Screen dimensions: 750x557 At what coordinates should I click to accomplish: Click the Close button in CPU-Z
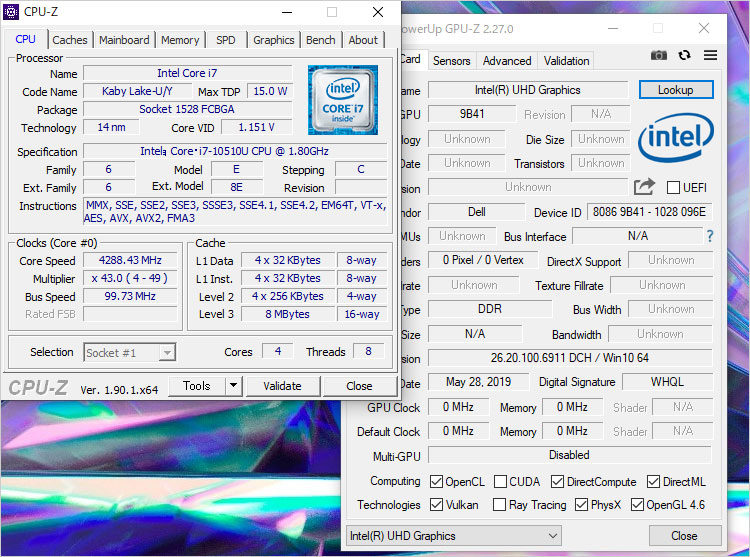[359, 386]
